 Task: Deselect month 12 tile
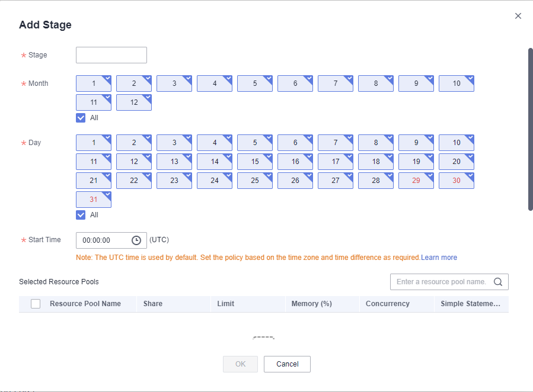point(134,102)
